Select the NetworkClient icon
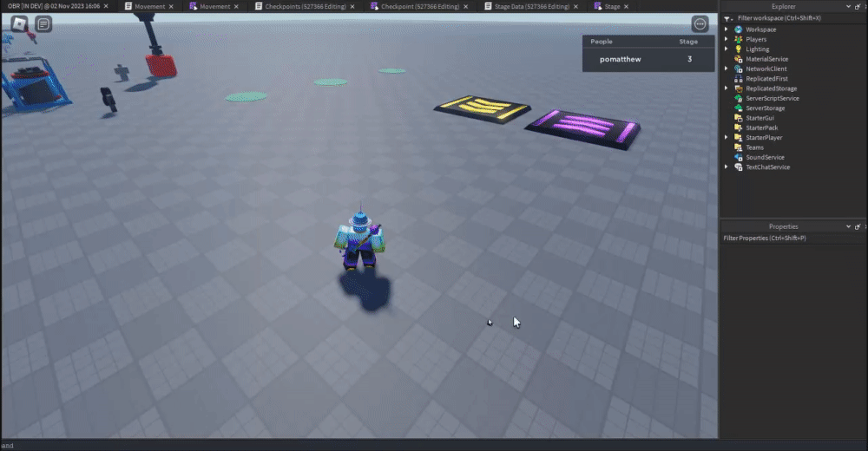The height and width of the screenshot is (451, 868). pyautogui.click(x=739, y=69)
